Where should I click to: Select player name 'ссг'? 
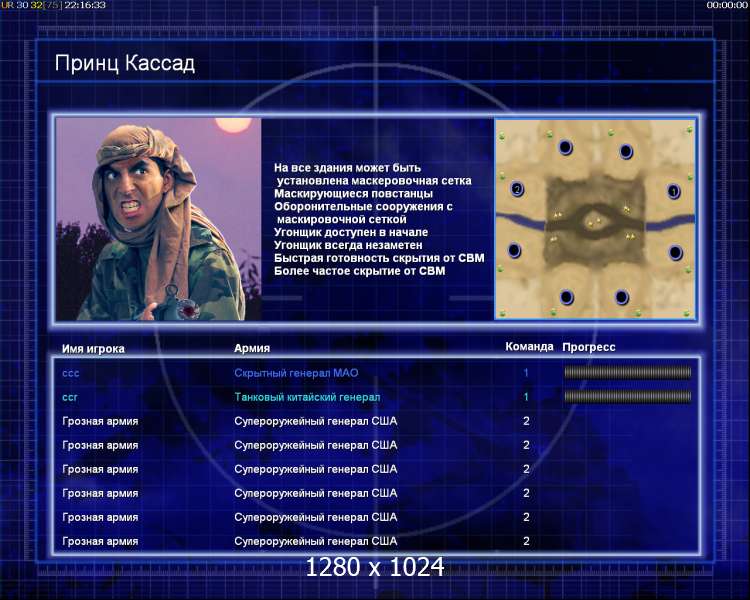click(70, 397)
